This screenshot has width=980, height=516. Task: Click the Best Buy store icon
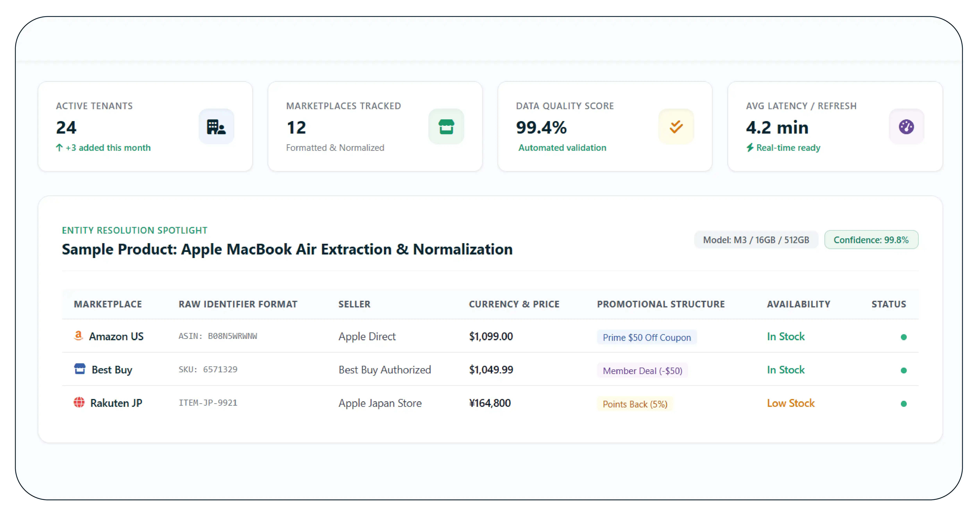(80, 369)
